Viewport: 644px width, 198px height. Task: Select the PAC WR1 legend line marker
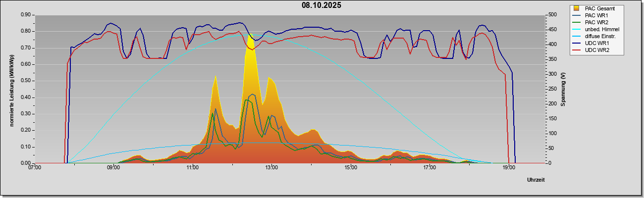[x=576, y=15]
